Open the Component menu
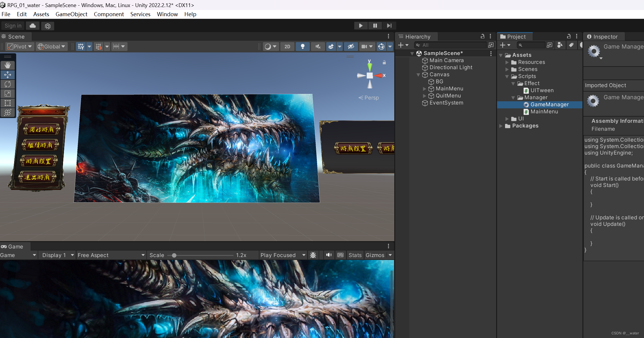The height and width of the screenshot is (338, 644). pyautogui.click(x=109, y=14)
